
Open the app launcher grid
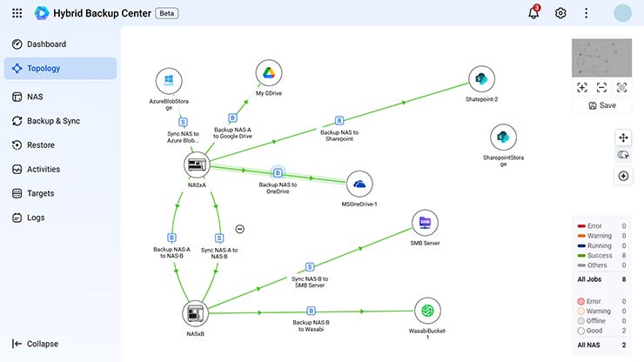(x=17, y=13)
